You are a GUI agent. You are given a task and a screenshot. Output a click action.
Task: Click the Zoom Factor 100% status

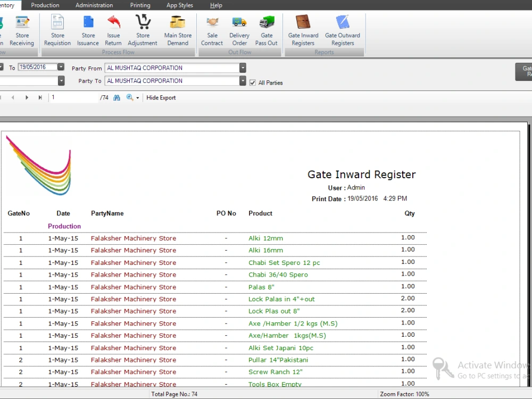click(404, 394)
